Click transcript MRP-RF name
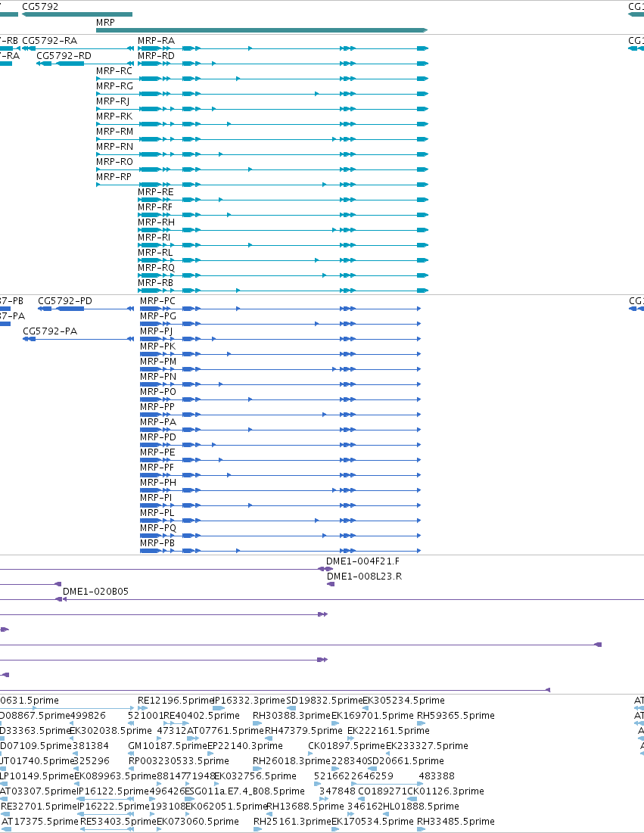 pyautogui.click(x=155, y=207)
